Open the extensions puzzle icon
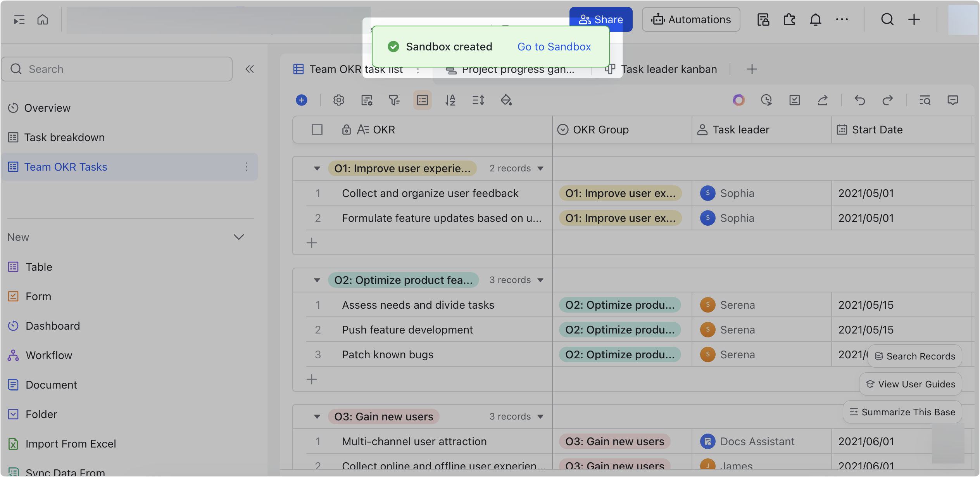The image size is (980, 477). pos(789,19)
